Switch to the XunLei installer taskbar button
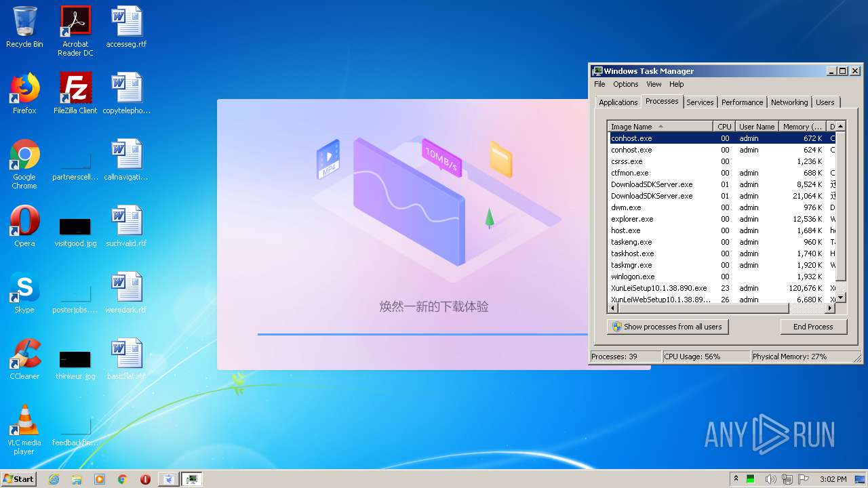868x488 pixels. (x=169, y=479)
